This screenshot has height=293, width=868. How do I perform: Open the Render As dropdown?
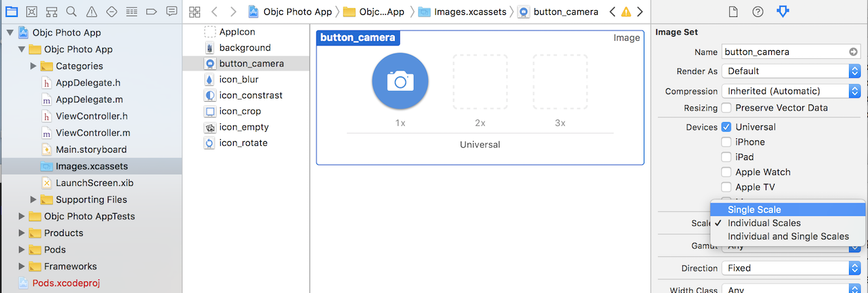click(x=791, y=71)
